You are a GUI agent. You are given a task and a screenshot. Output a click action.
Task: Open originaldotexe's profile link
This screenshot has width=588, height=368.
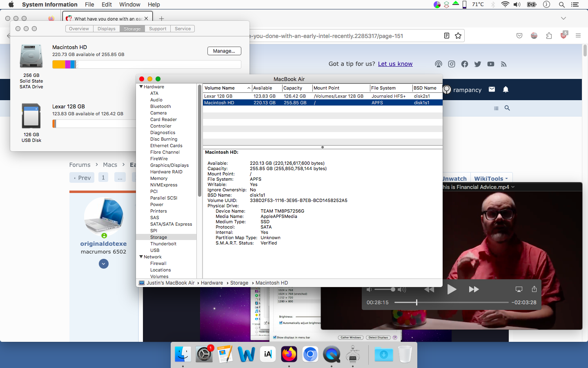(x=103, y=244)
